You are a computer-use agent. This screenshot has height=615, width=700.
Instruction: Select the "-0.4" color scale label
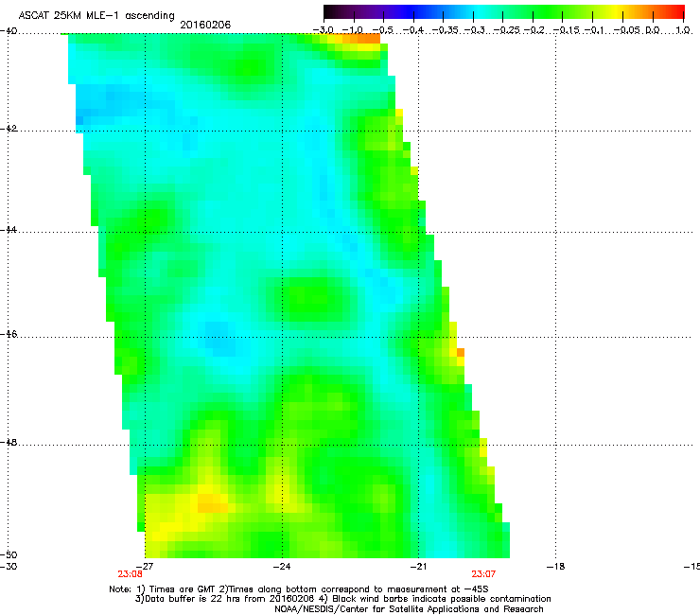click(x=413, y=30)
